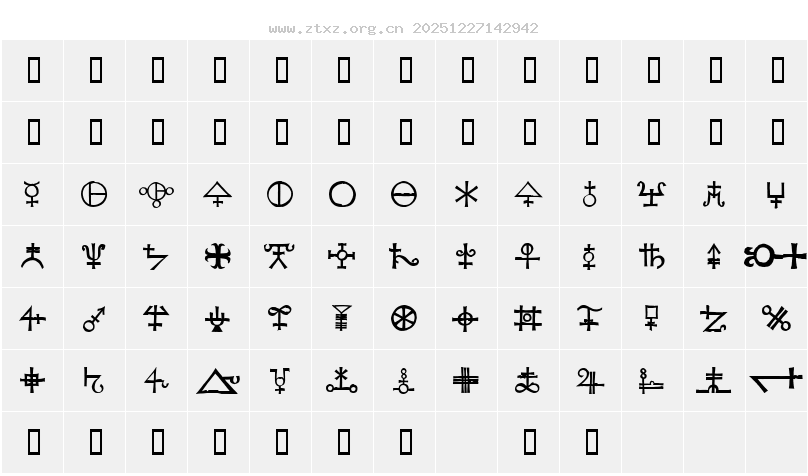
Task: Select the Jupiter-like 24 glyph
Action: (x=590, y=381)
